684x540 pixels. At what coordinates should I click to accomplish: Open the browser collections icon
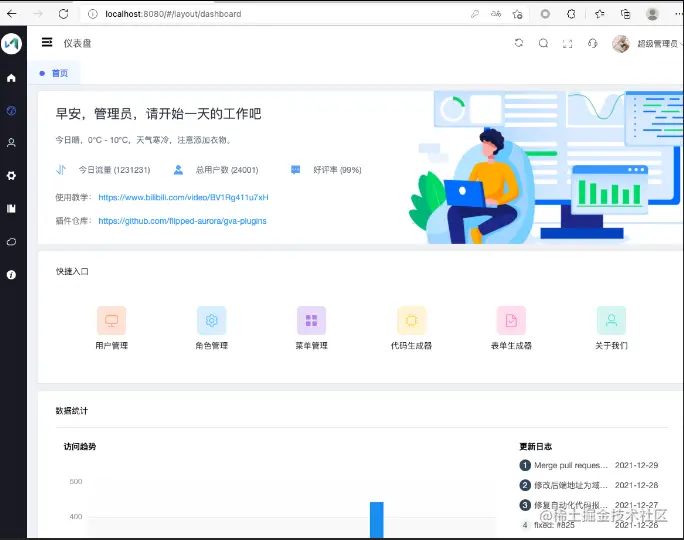point(626,14)
